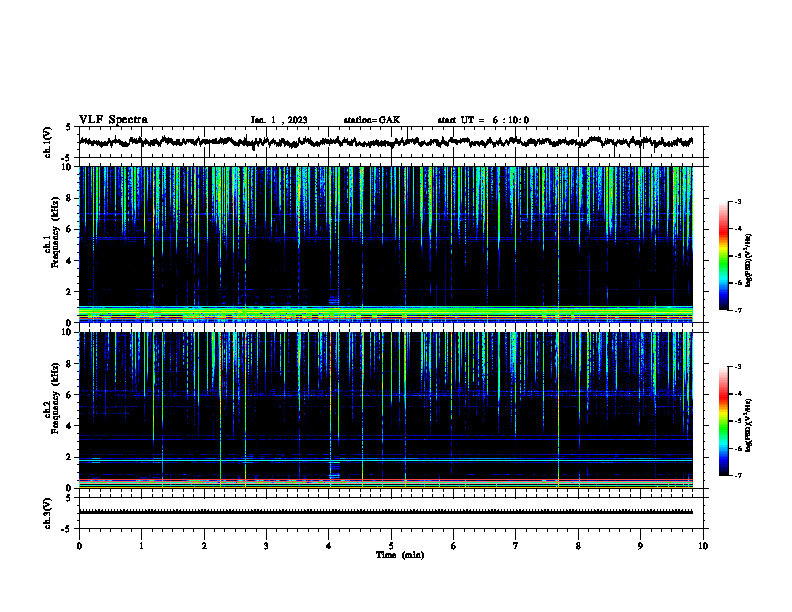The image size is (792, 612).
Task: Click the station=GAK label
Action: click(x=372, y=120)
